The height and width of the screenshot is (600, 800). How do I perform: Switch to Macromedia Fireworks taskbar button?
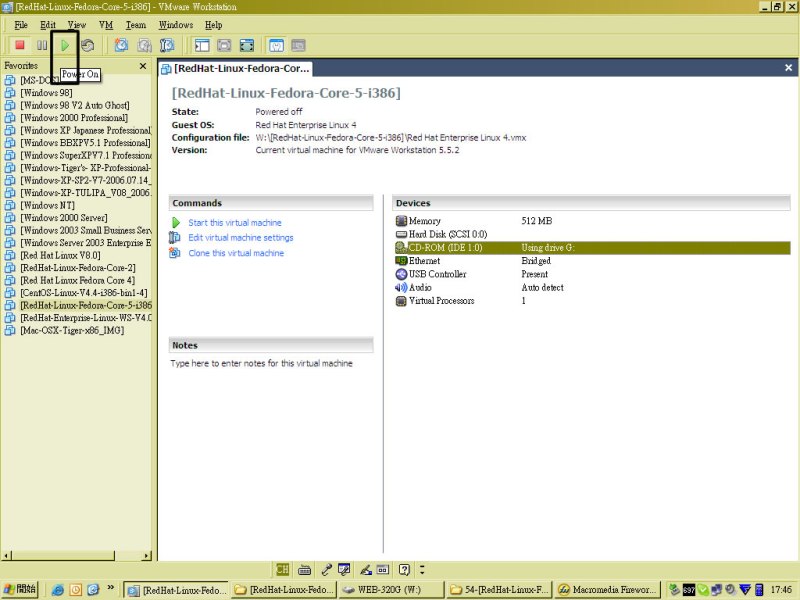pos(607,590)
